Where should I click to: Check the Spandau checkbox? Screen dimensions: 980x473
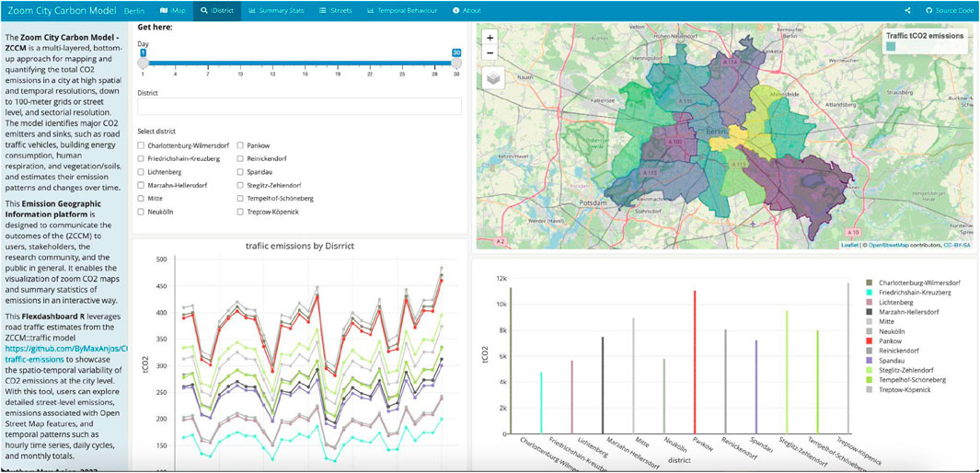click(x=240, y=172)
